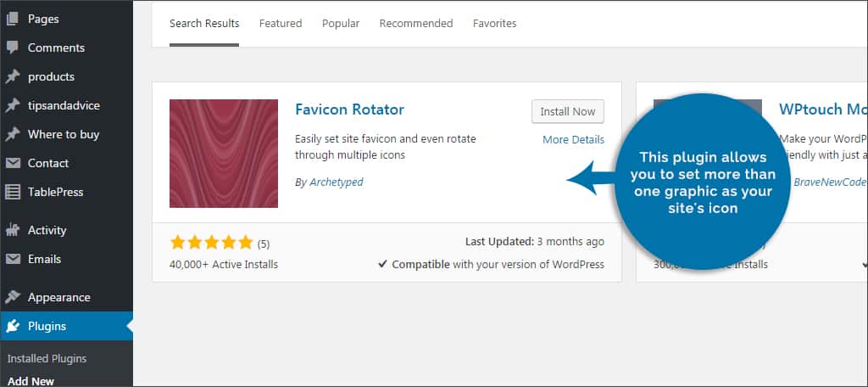The height and width of the screenshot is (387, 868).
Task: Click the envelope icon next to Emails
Action: (x=12, y=259)
